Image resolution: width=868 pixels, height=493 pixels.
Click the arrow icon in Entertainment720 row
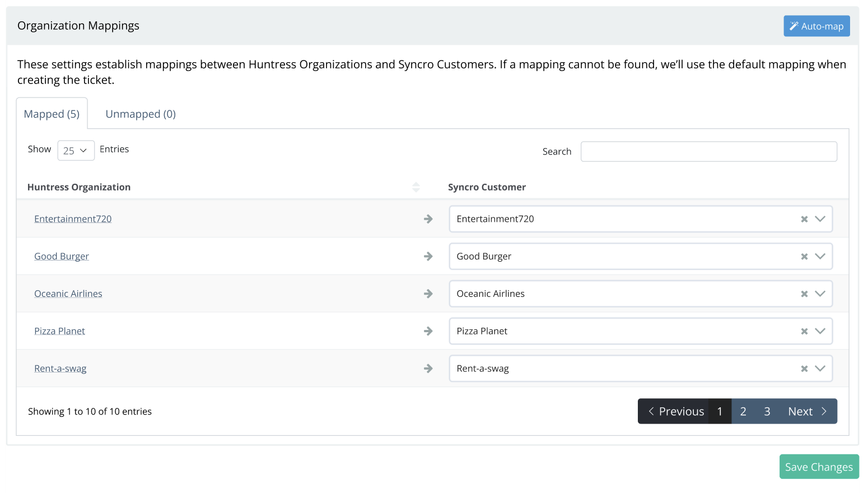pyautogui.click(x=428, y=219)
